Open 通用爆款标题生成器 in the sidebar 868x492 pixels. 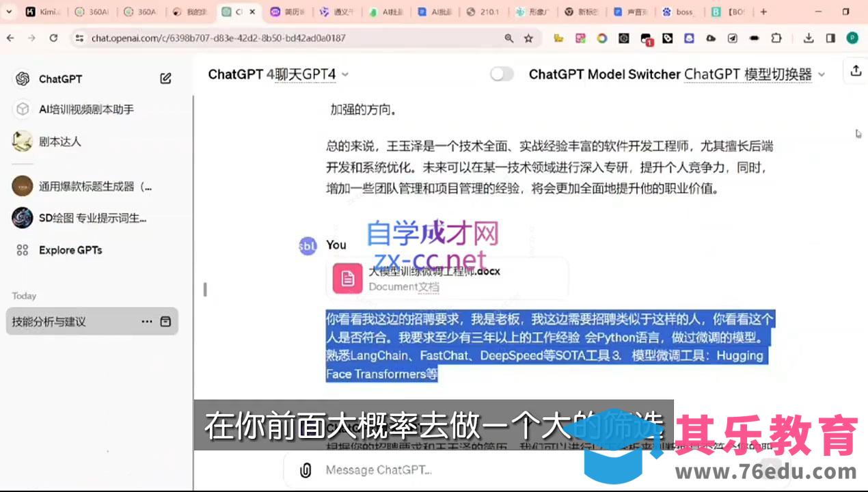[x=95, y=186]
